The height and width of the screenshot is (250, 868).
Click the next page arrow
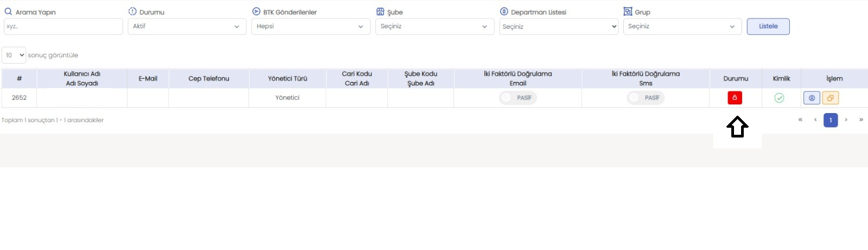tap(846, 120)
